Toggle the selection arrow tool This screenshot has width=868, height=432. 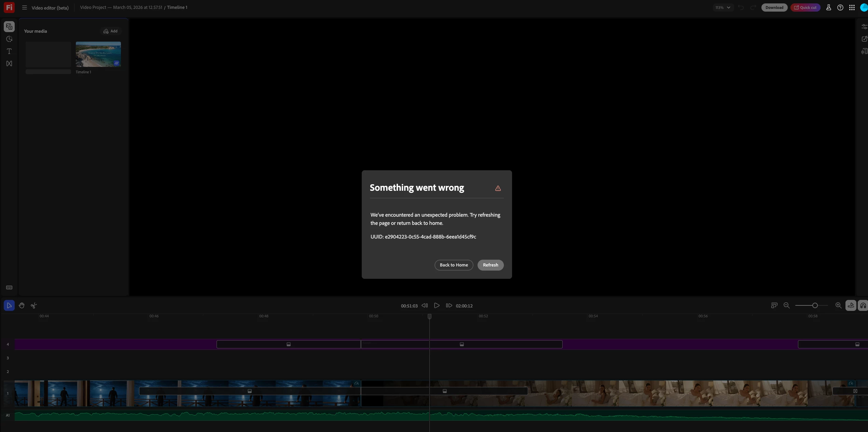pos(9,305)
